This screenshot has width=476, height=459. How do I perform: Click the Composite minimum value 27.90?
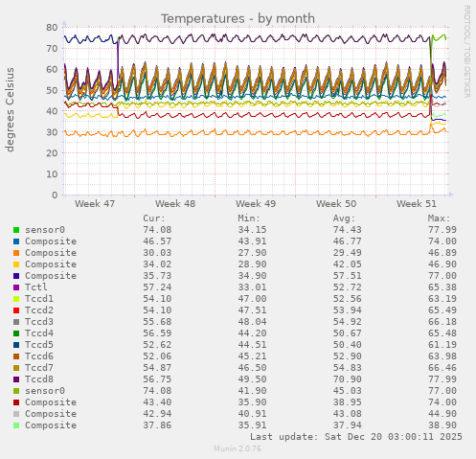tap(252, 253)
